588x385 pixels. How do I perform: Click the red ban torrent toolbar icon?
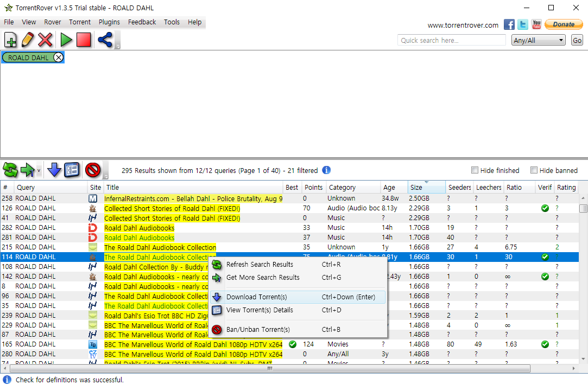pyautogui.click(x=93, y=170)
